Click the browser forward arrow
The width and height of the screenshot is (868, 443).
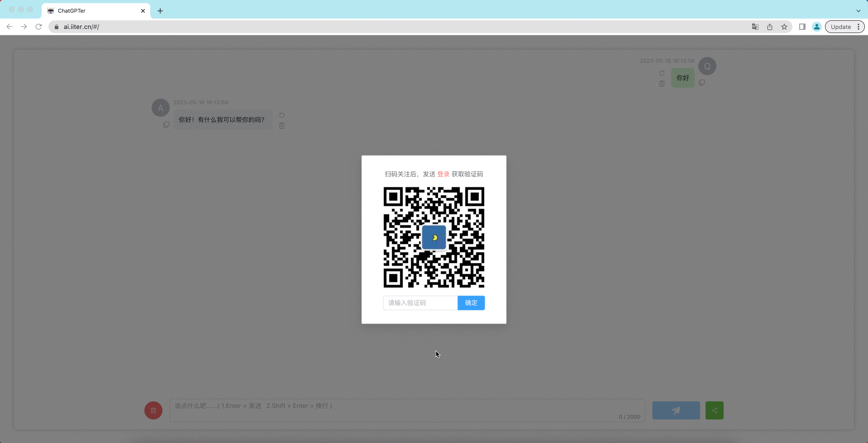(x=24, y=27)
